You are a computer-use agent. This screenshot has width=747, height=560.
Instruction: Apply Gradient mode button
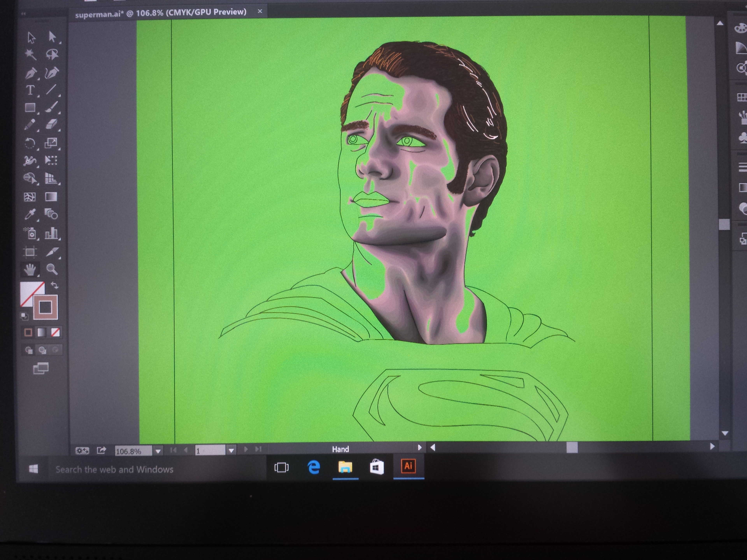tap(42, 333)
